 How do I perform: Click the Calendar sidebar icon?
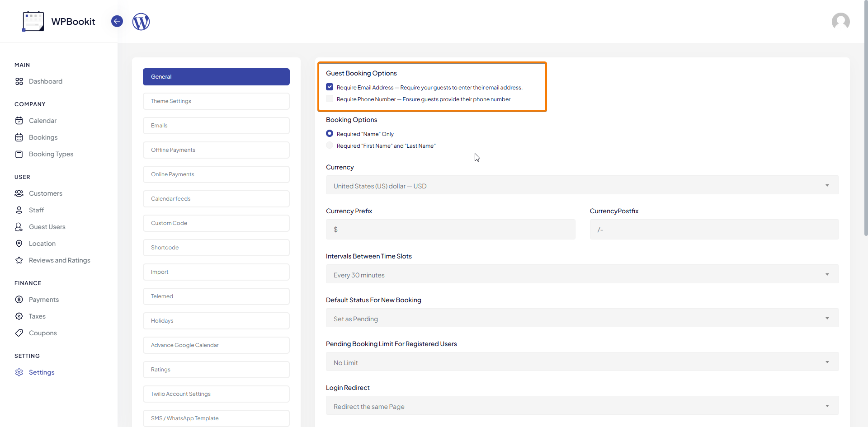coord(19,121)
